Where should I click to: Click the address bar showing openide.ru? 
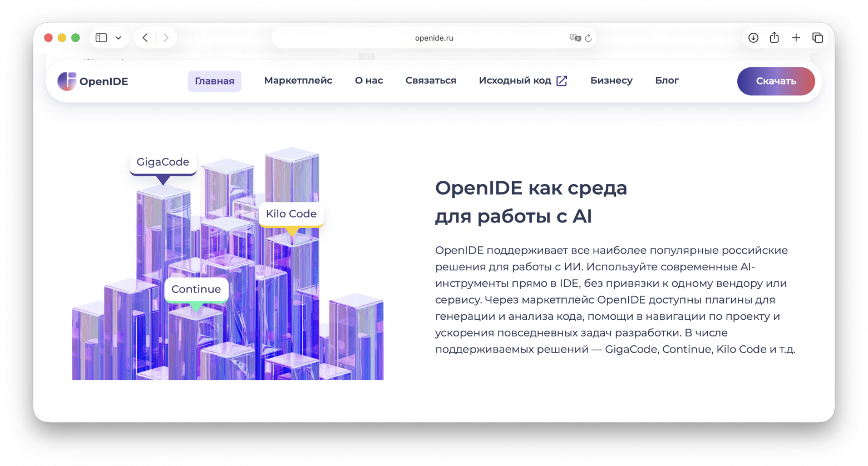pos(433,37)
